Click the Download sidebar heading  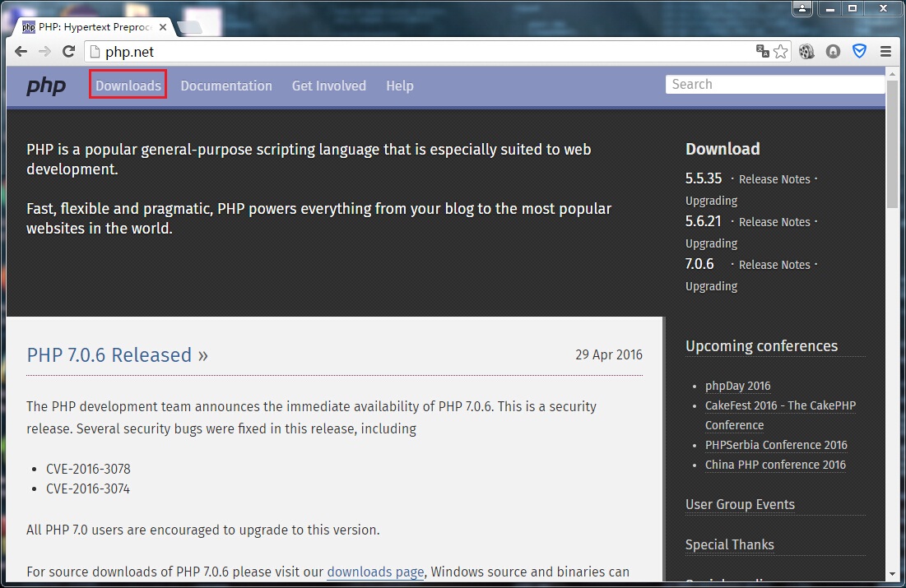722,149
